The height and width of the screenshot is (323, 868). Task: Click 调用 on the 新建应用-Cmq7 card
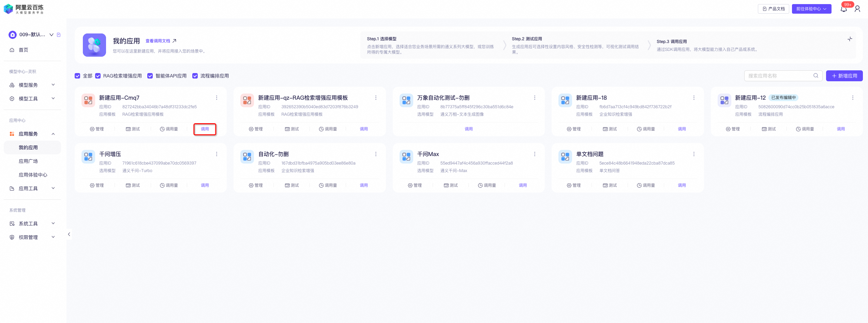coord(205,129)
